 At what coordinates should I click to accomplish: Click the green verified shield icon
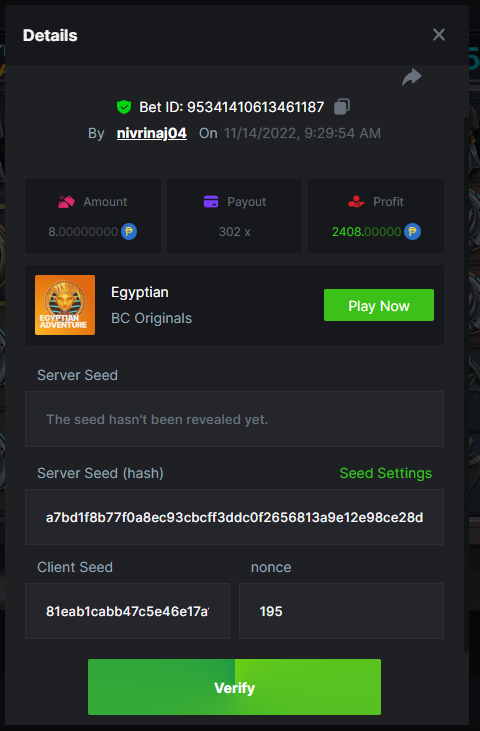124,107
